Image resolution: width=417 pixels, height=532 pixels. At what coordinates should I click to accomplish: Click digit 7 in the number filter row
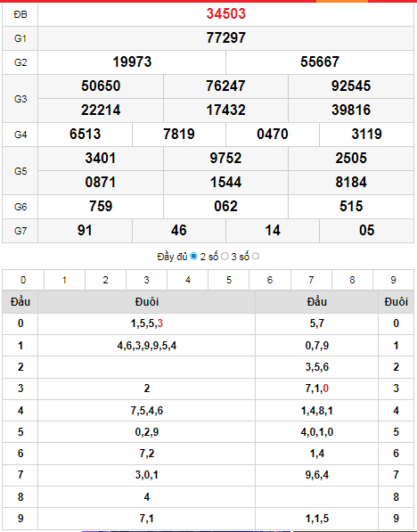[x=311, y=280]
